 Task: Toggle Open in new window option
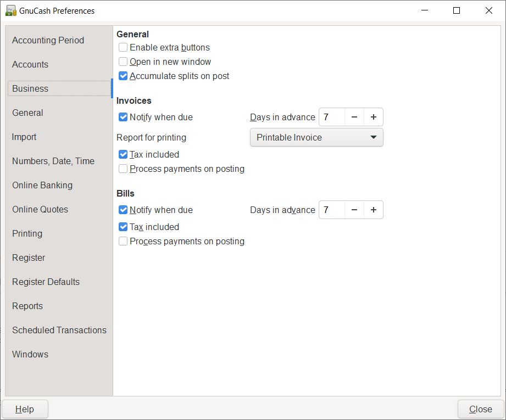pos(123,62)
